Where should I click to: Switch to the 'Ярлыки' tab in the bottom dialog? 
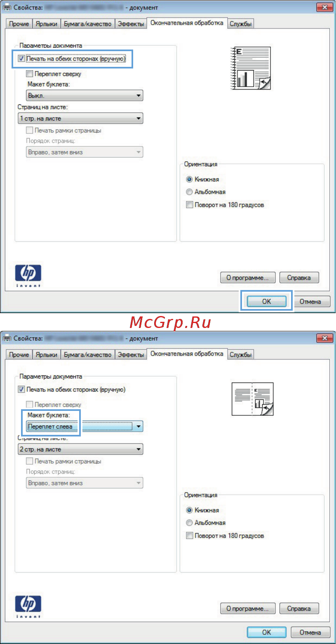coord(46,355)
